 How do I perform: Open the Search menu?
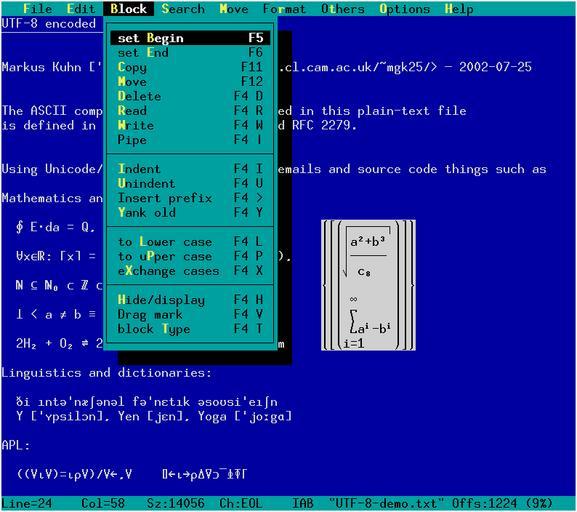click(x=183, y=8)
